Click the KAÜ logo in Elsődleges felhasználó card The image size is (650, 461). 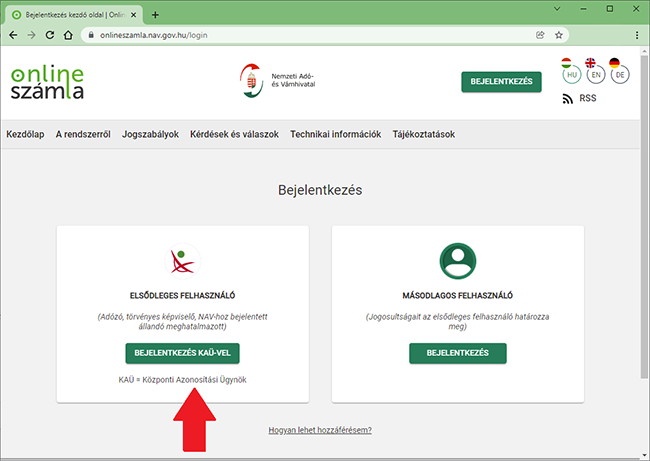[182, 261]
